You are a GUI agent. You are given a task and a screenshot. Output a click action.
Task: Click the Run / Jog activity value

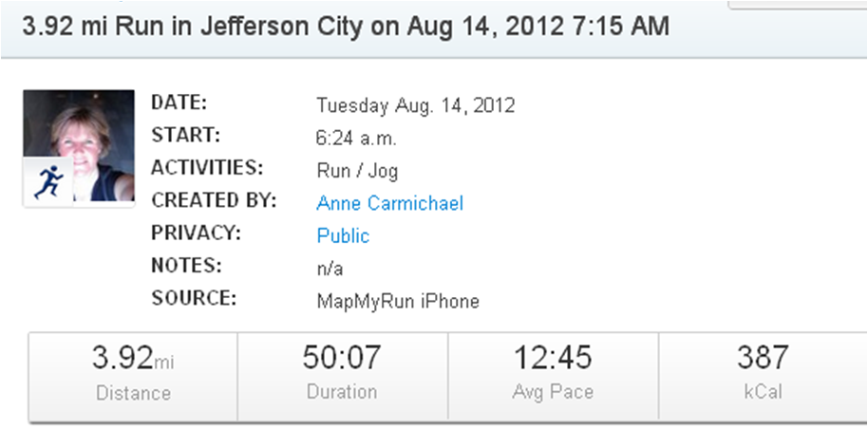pyautogui.click(x=357, y=171)
